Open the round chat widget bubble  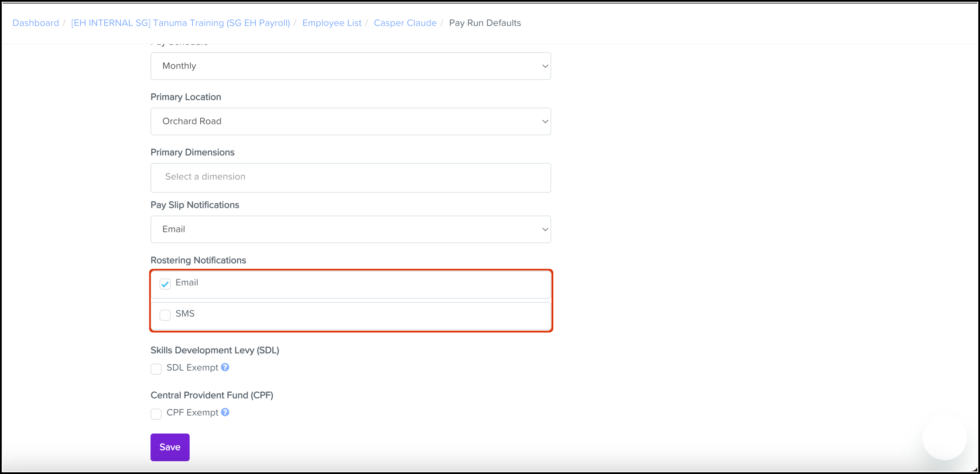944,438
